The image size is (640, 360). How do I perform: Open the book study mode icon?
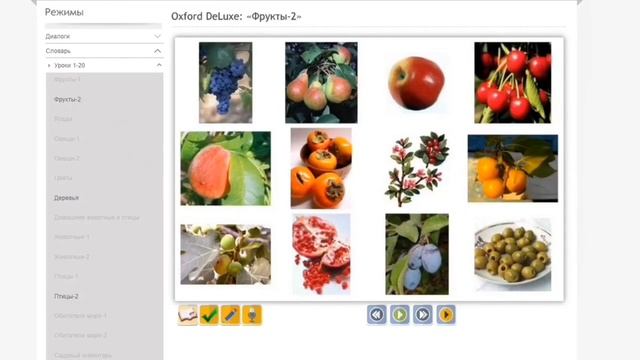click(x=188, y=315)
